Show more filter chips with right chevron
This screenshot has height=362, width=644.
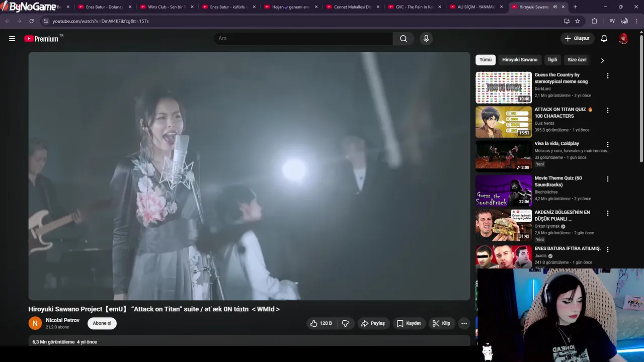click(x=602, y=60)
